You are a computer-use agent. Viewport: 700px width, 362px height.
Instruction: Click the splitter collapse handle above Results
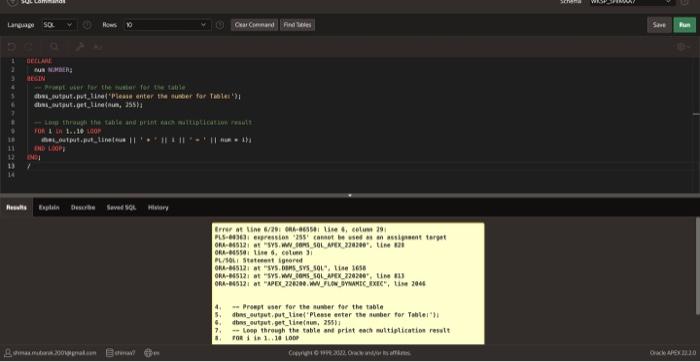[x=350, y=195]
